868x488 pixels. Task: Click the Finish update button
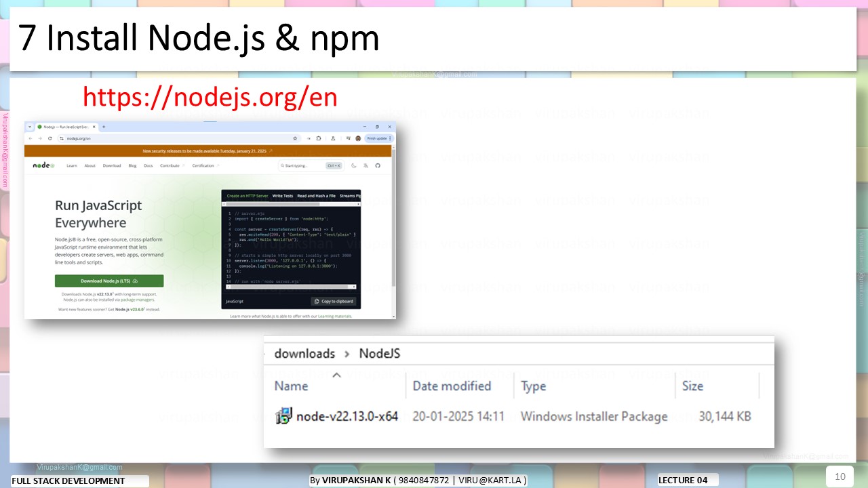[379, 138]
